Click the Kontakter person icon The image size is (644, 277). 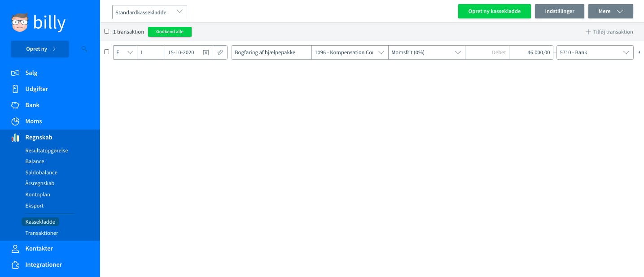coord(15,248)
